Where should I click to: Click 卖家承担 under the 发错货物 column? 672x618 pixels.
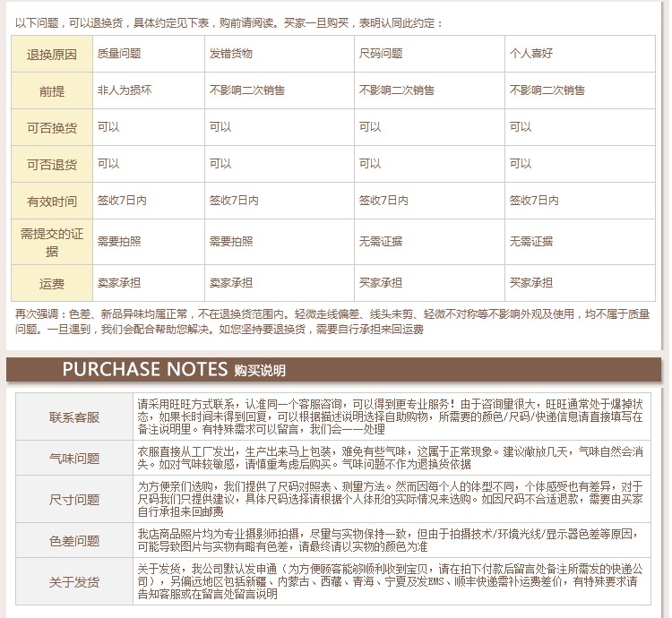click(231, 283)
